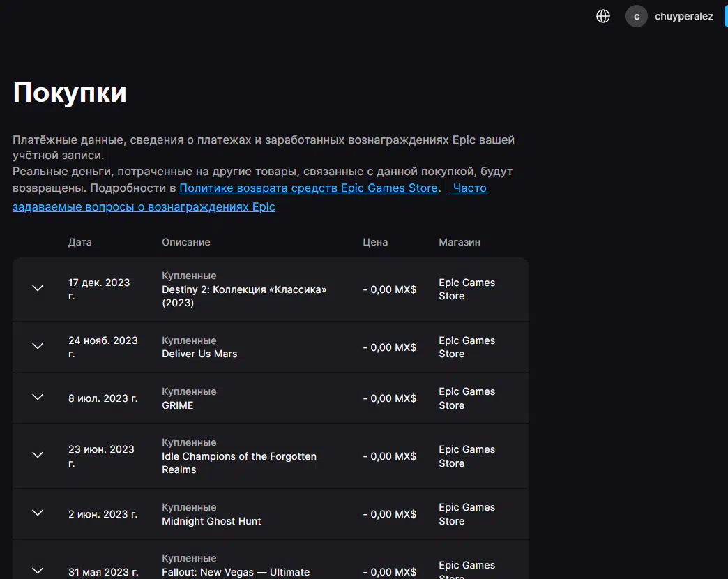728x579 pixels.
Task: Click the "Дата" column header
Action: (x=79, y=242)
